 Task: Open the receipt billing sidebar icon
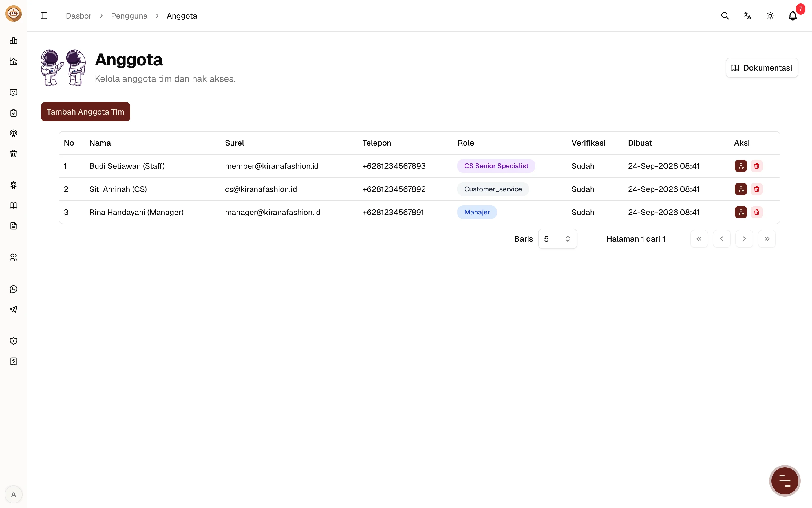point(14,361)
